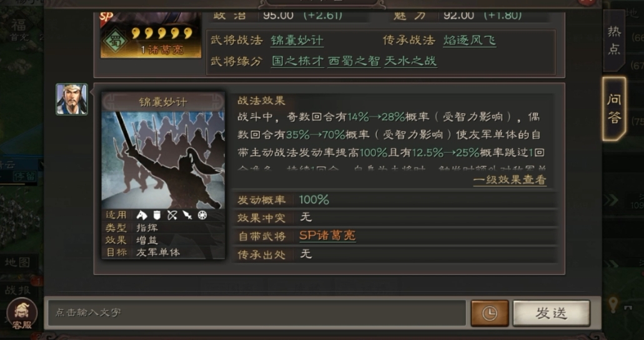Image resolution: width=644 pixels, height=340 pixels.
Task: Click the 蜀 faction emblem icon
Action: 115,41
